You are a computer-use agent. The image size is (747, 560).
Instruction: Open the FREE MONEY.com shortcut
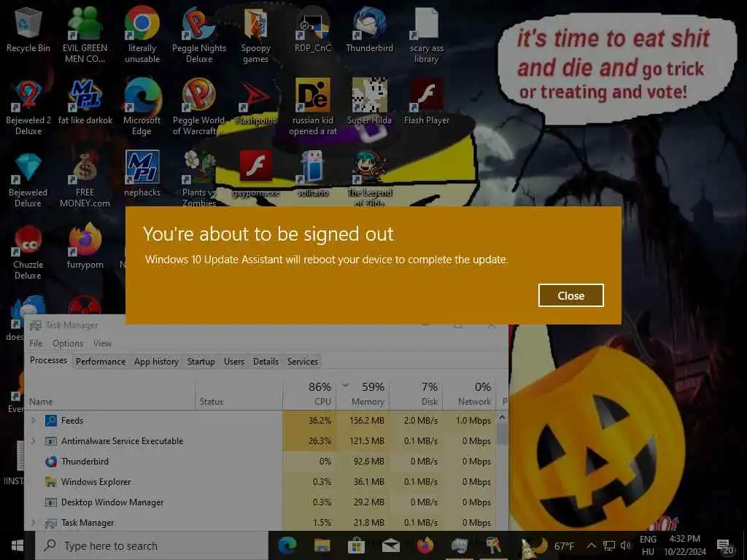point(85,179)
